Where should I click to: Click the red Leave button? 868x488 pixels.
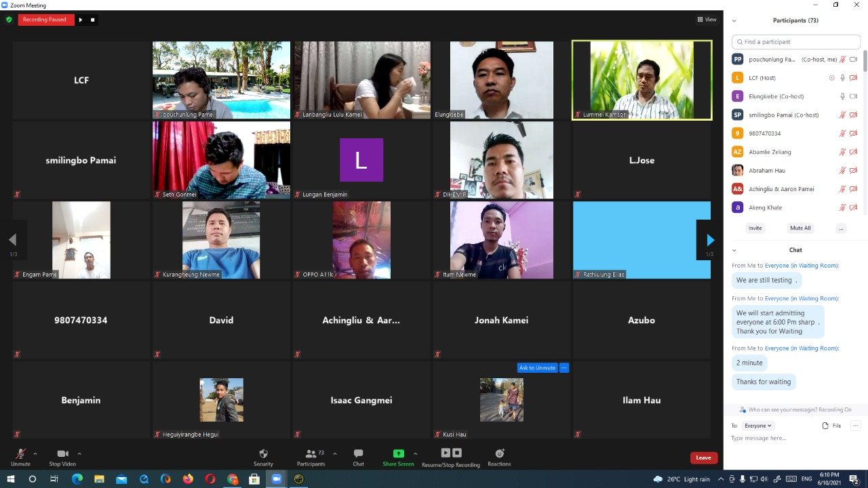point(703,457)
